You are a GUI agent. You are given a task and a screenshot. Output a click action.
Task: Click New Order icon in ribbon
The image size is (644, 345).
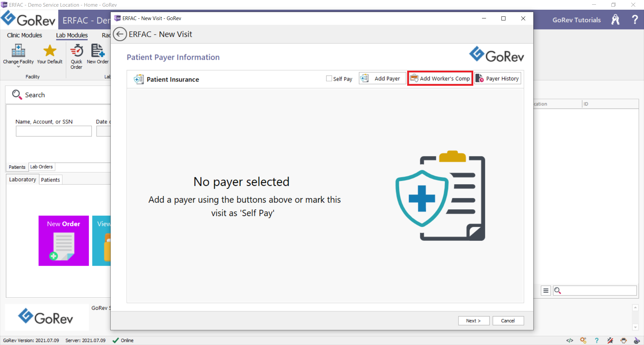pos(98,51)
